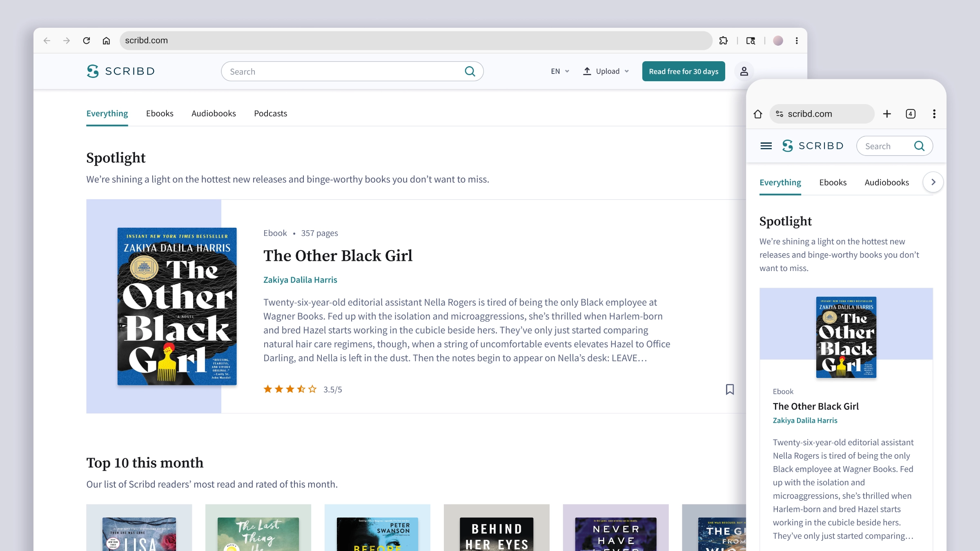The height and width of the screenshot is (551, 980).
Task: Open the Peter Swanson book cover
Action: [x=377, y=534]
